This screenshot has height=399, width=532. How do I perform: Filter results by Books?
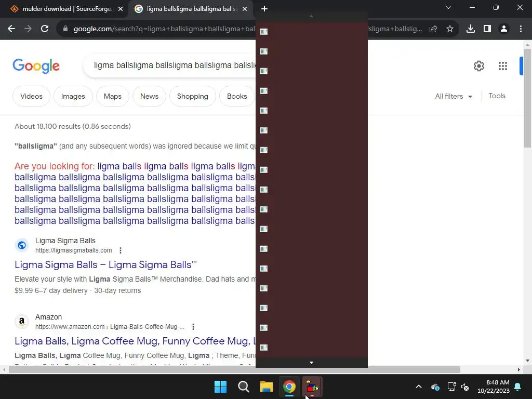pos(237,96)
